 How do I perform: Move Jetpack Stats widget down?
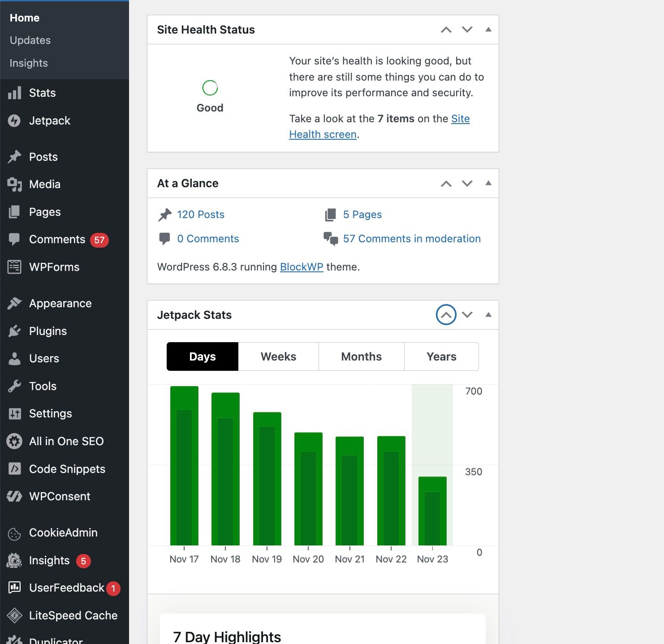[467, 315]
